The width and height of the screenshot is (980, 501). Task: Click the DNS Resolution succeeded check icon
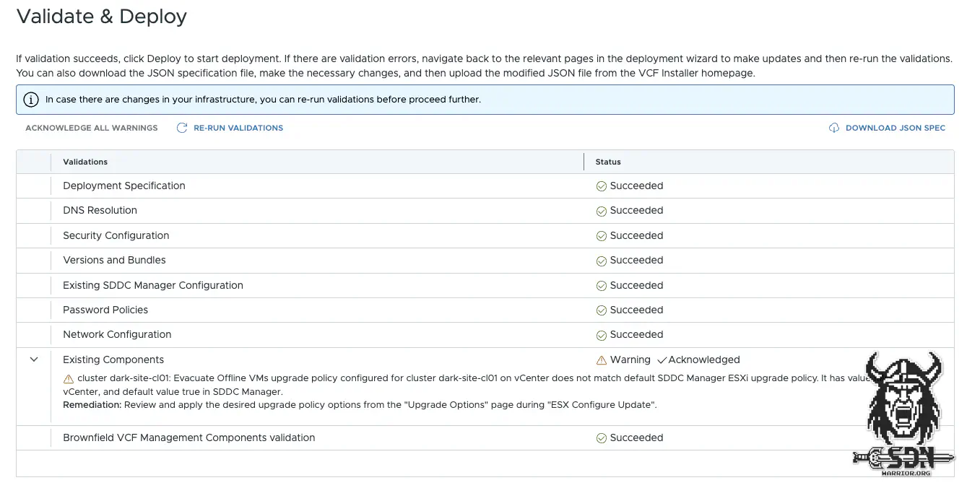[601, 211]
